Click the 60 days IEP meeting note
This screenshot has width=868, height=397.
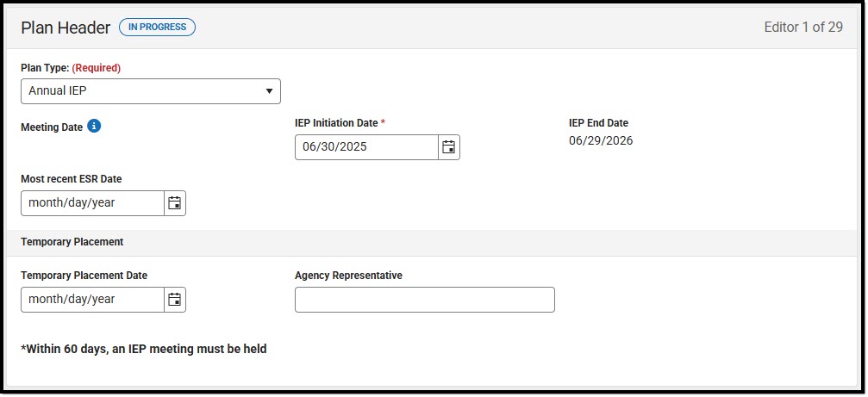point(144,350)
